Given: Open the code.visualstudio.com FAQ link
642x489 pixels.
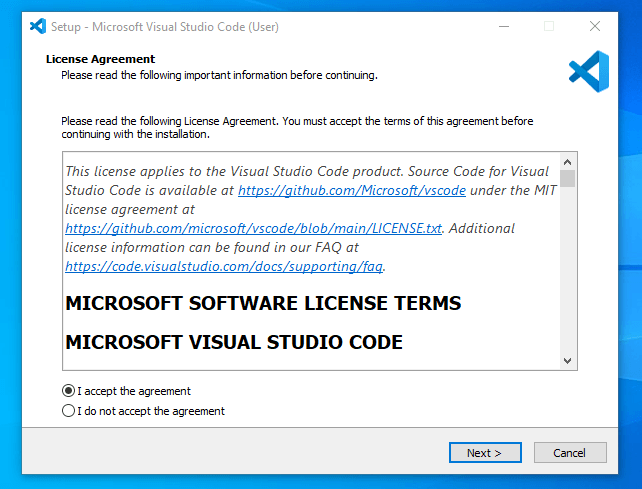Looking at the screenshot, I should point(224,266).
